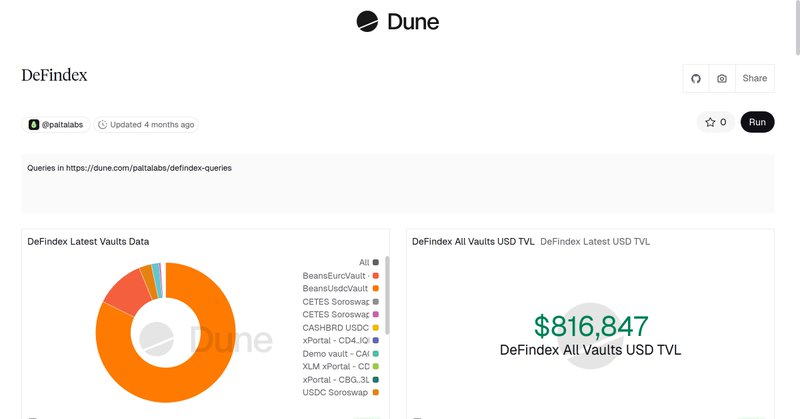Image resolution: width=800 pixels, height=419 pixels.
Task: Click the legend list scrollbar
Action: point(387,295)
